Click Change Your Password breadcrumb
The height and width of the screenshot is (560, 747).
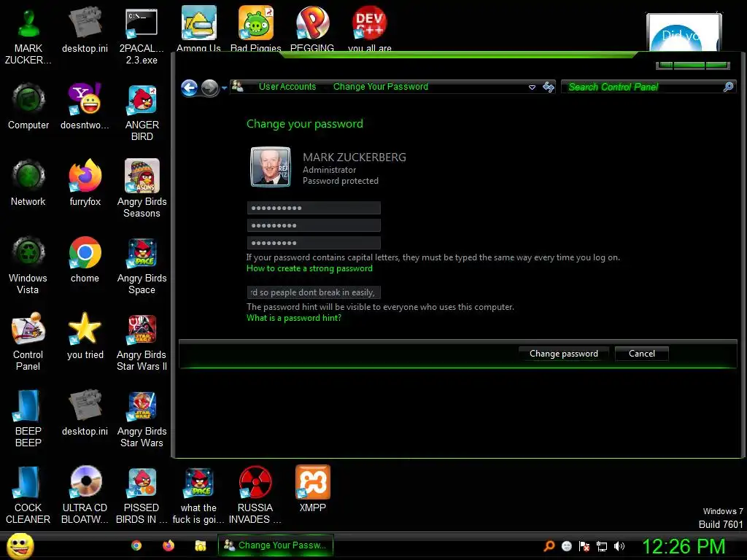381,87
